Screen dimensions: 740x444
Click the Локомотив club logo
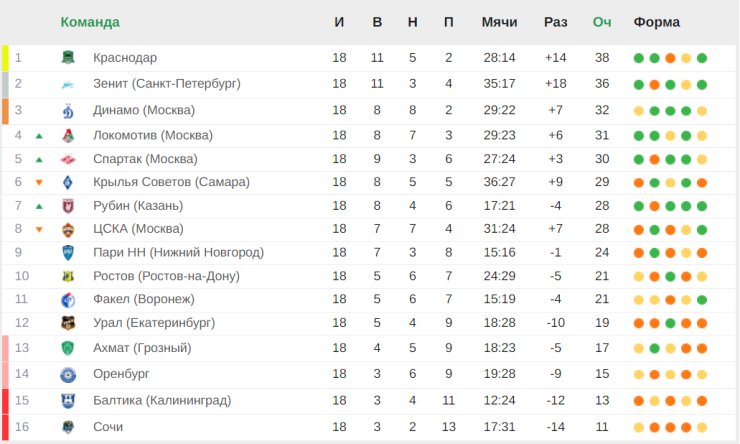pos(68,136)
